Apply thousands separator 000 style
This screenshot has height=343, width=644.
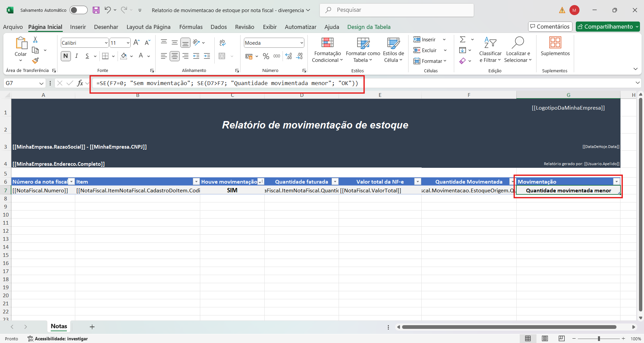277,56
